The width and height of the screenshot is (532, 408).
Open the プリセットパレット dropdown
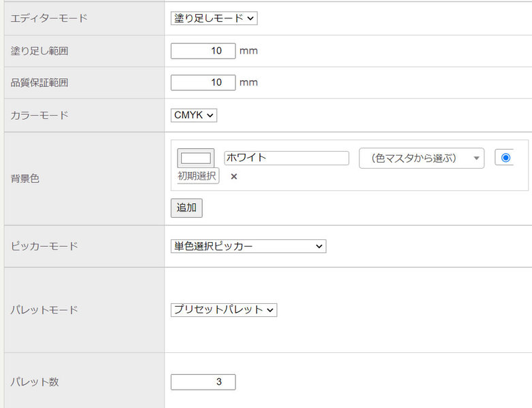[224, 310]
